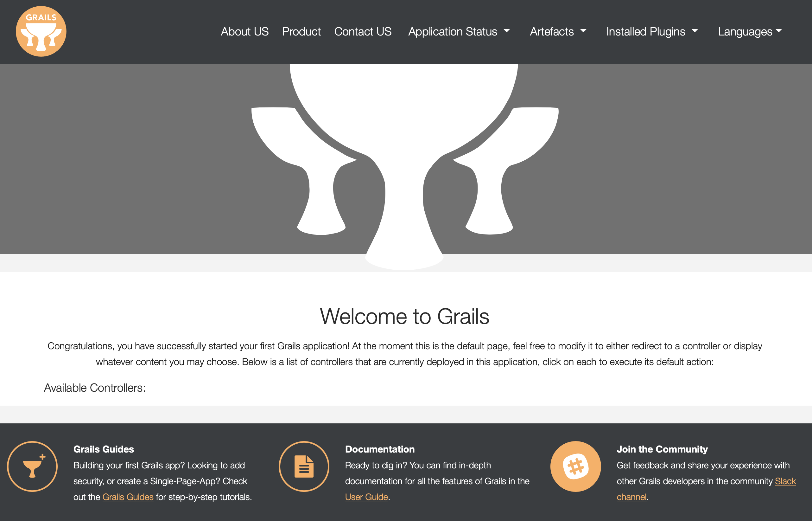Navigate to the Product page
This screenshot has width=812, height=521.
pyautogui.click(x=301, y=31)
